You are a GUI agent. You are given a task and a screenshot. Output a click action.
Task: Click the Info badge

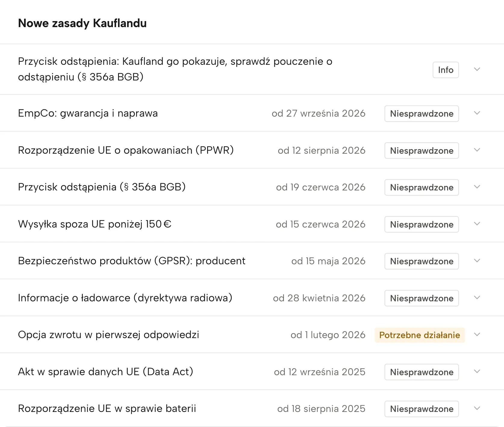(x=446, y=70)
